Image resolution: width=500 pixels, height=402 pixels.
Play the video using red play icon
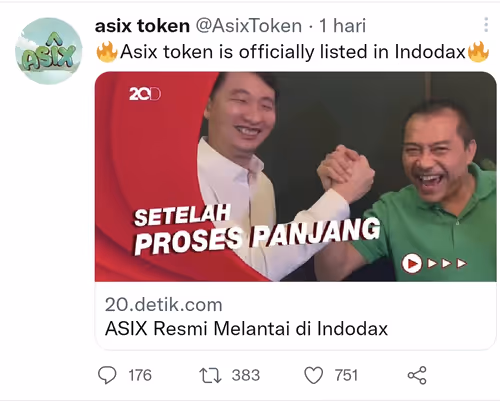point(412,264)
